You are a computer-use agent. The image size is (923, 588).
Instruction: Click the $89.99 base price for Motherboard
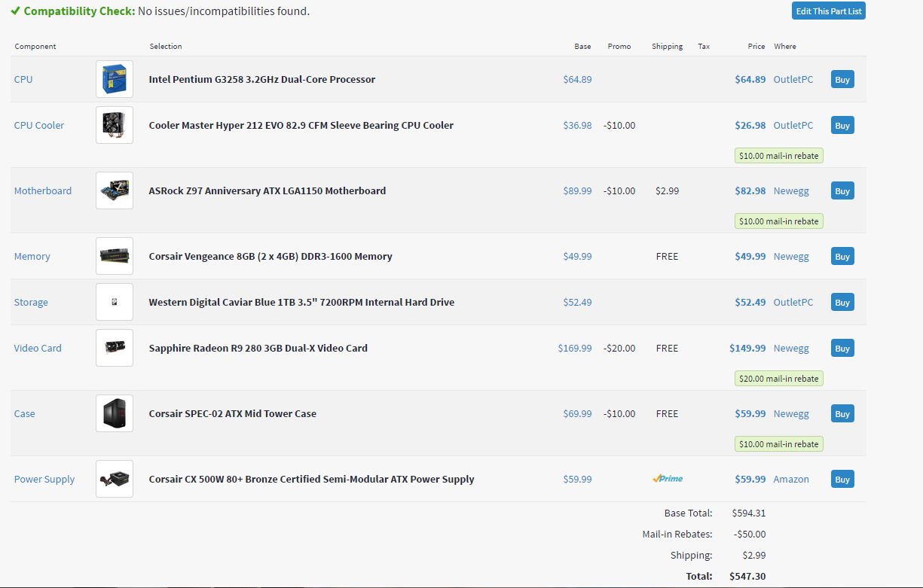(577, 190)
